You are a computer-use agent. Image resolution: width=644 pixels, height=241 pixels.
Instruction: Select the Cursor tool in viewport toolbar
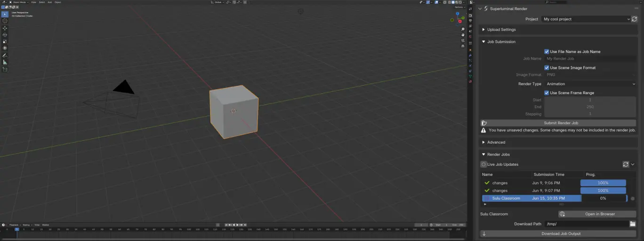(x=5, y=21)
